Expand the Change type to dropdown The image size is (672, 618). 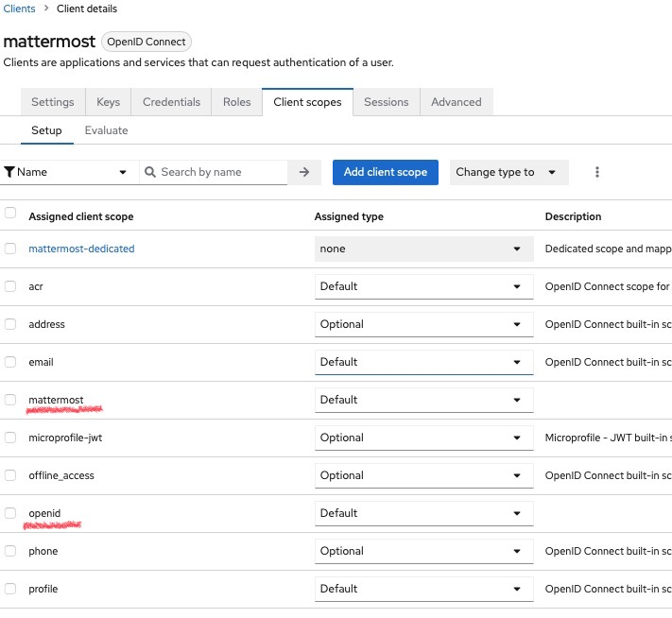[x=509, y=172]
